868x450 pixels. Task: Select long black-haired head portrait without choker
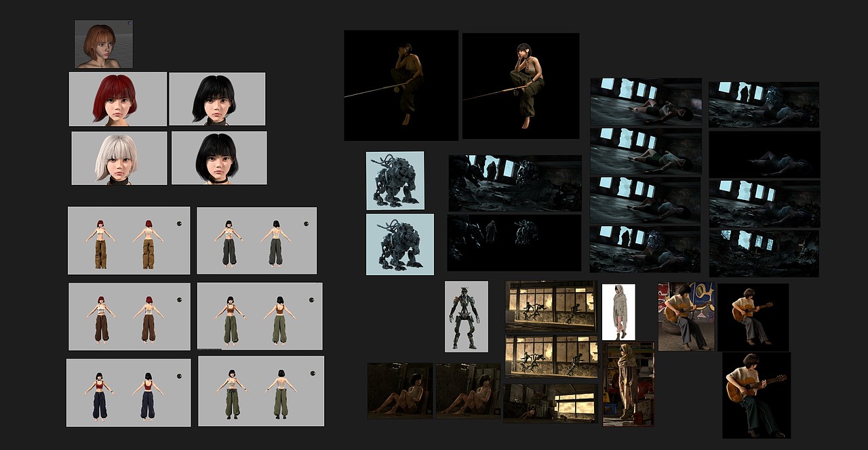pos(217,99)
